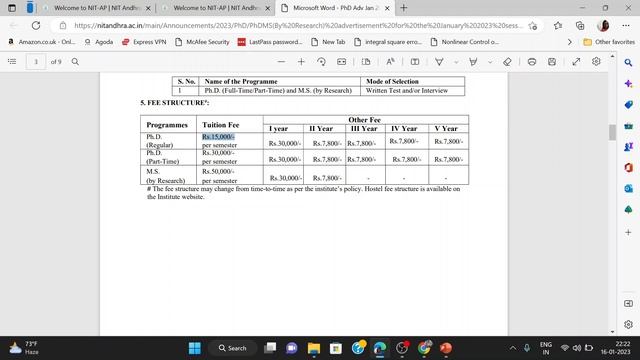Screen dimensions: 640x360
Task: Open the Shopping tag icon in sidebar
Action: [x=628, y=104]
